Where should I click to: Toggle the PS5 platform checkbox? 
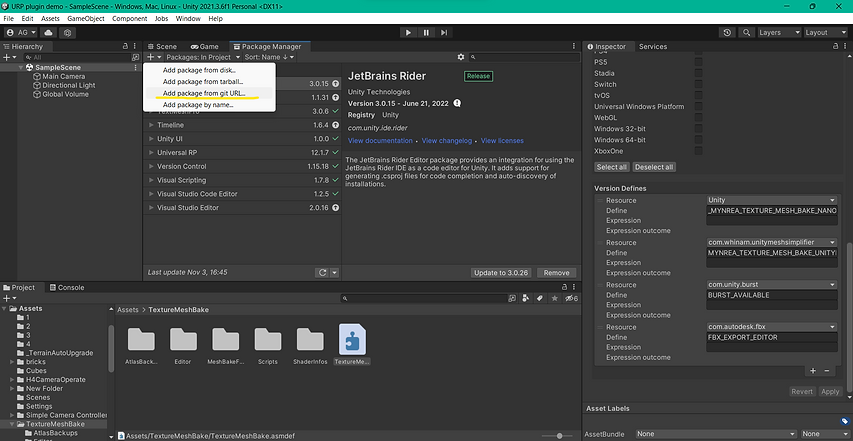pyautogui.click(x=699, y=62)
